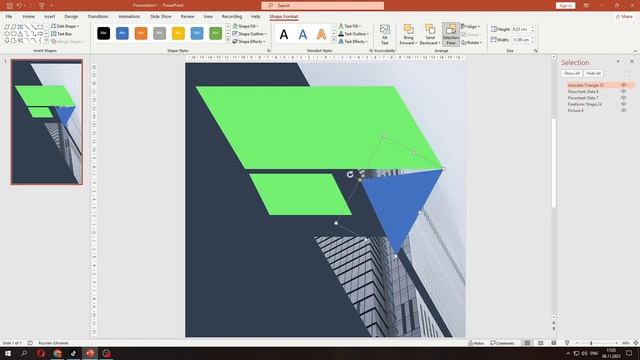640x360 pixels.
Task: Switch to the Review tab
Action: pos(187,16)
